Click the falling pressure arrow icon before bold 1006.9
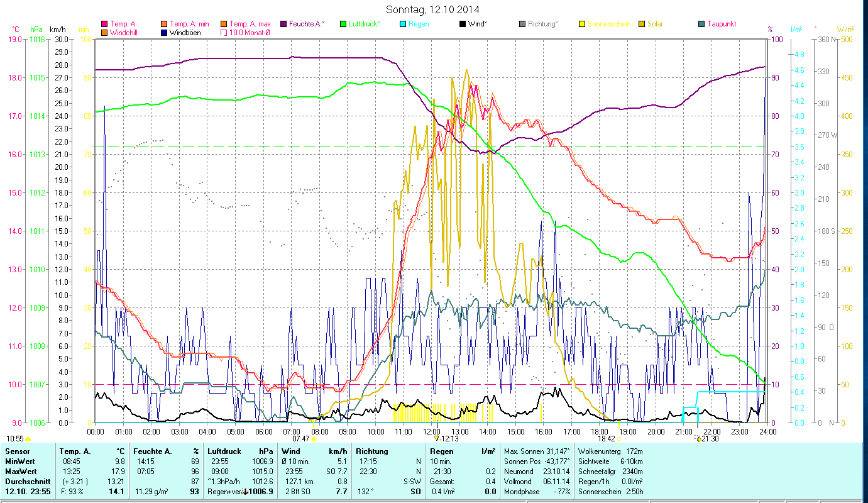The height and width of the screenshot is (503, 868). [x=245, y=492]
